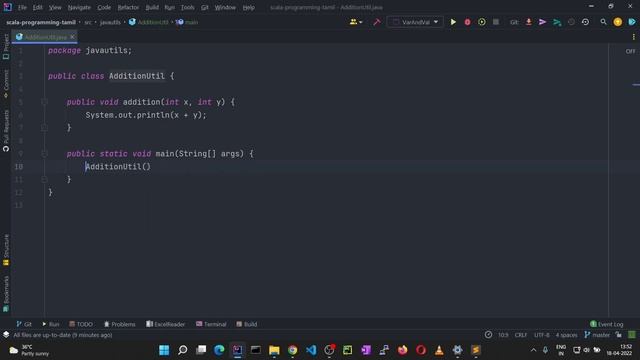Close the AdditionUtil.java editor tab
640x360 pixels.
coord(72,37)
